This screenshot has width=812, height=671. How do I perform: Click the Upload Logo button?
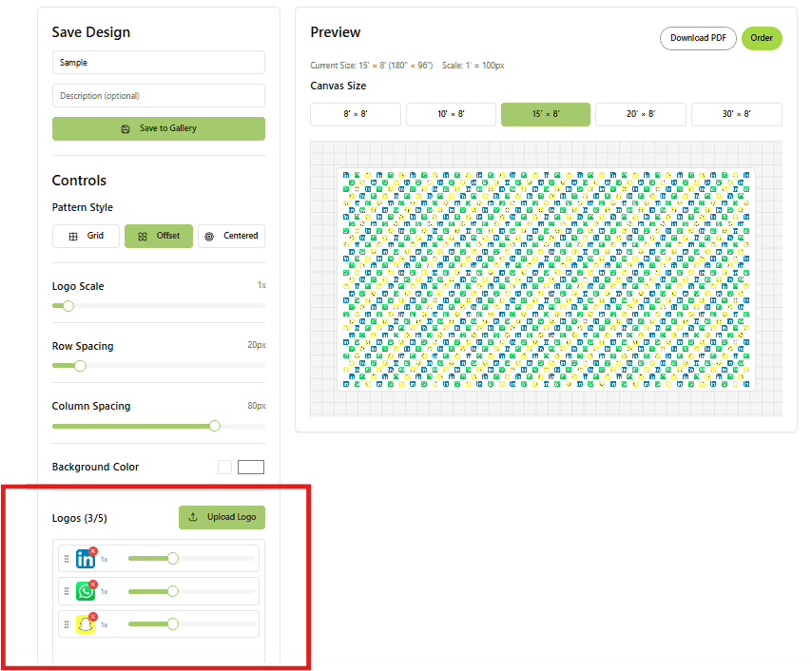pyautogui.click(x=222, y=517)
